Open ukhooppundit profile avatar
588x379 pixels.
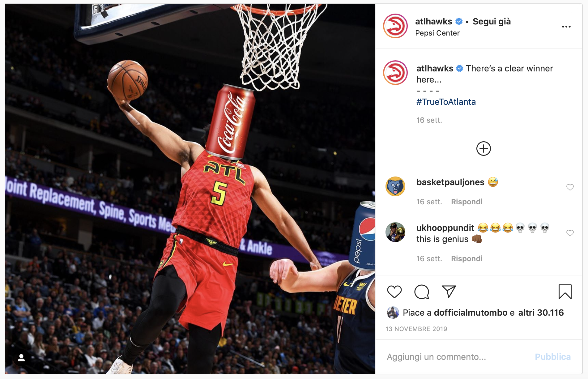pyautogui.click(x=395, y=232)
